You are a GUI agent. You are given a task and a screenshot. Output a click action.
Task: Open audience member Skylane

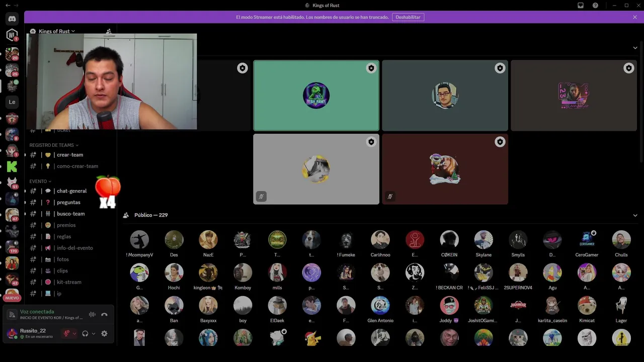484,243
